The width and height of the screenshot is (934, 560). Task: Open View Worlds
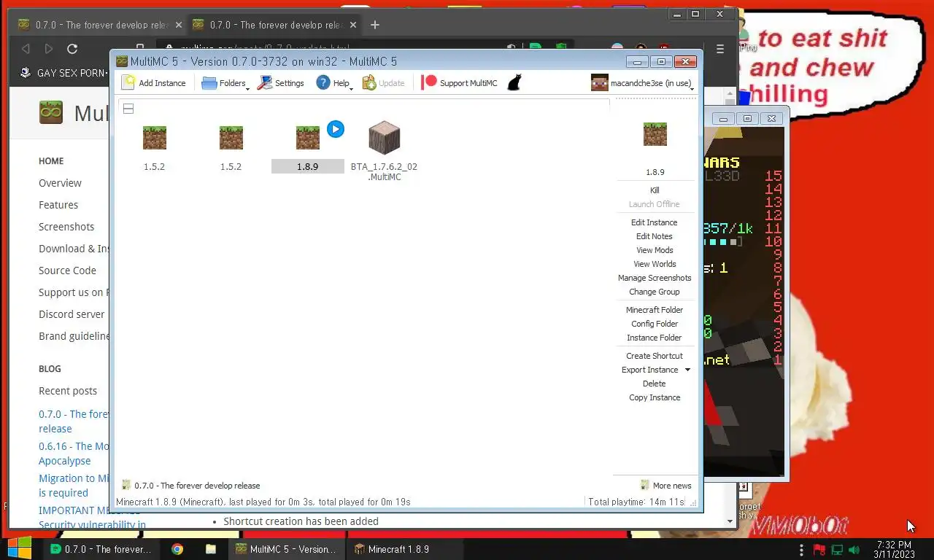(x=655, y=264)
